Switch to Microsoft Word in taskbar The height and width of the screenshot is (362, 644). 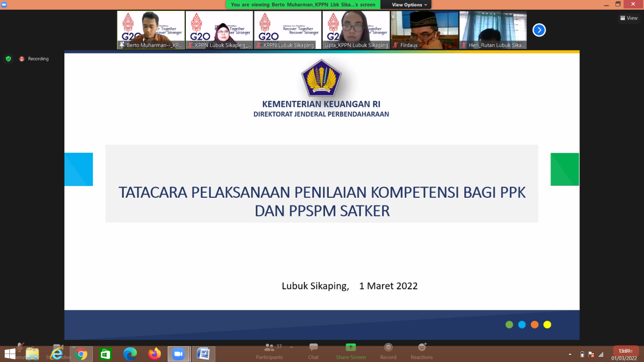click(203, 354)
